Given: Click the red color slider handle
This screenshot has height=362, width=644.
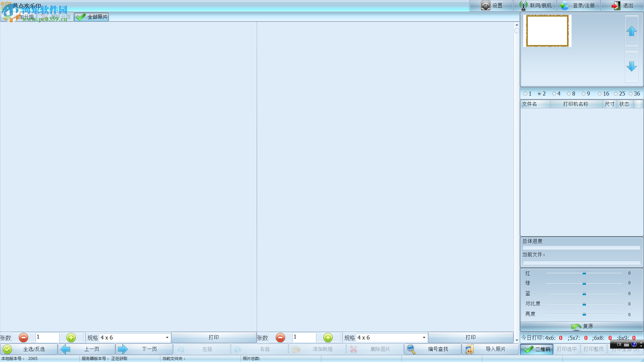Looking at the screenshot, I should pos(584,273).
